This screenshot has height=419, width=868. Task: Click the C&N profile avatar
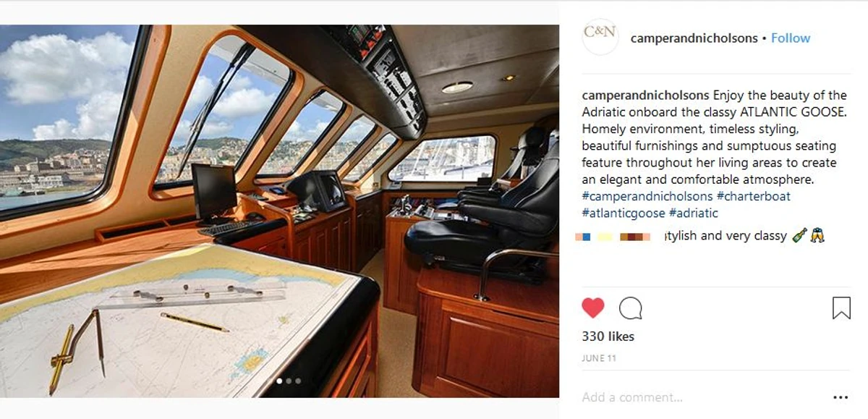pos(600,37)
